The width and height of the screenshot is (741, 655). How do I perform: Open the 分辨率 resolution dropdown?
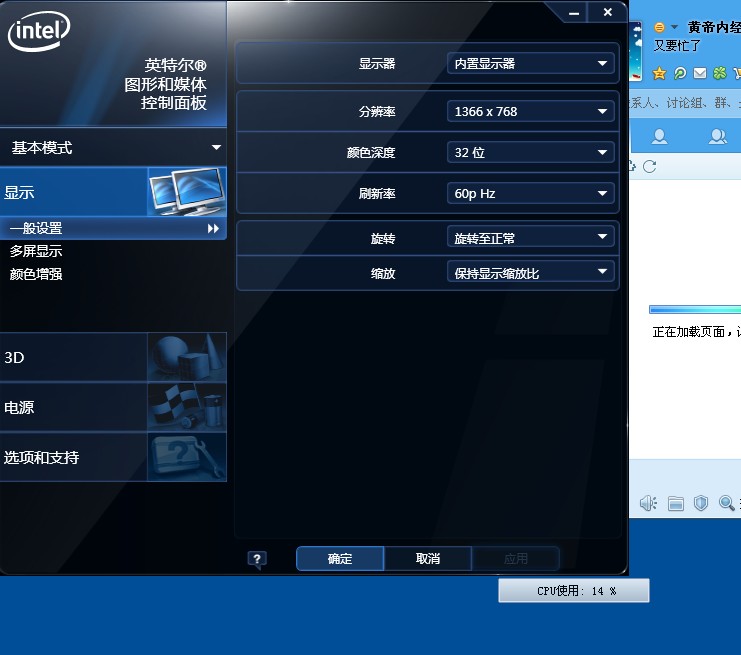(530, 111)
